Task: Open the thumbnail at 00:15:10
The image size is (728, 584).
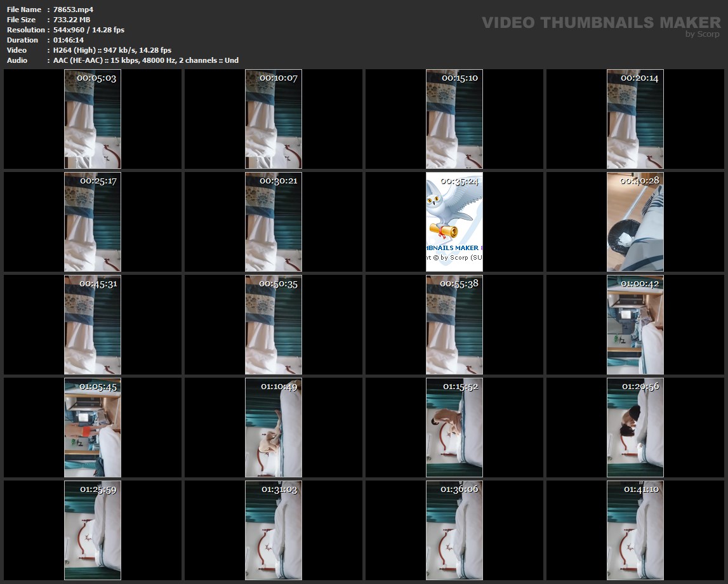Action: pyautogui.click(x=454, y=119)
